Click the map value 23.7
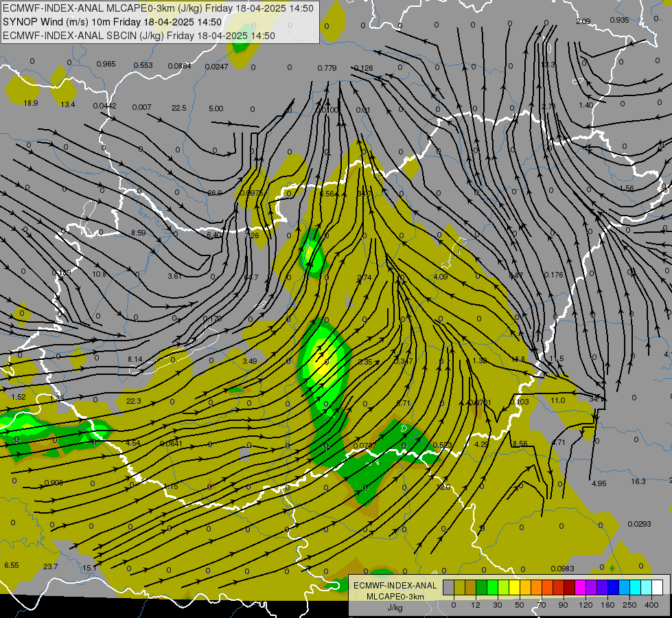Viewport: 672px width, 618px height. click(51, 566)
